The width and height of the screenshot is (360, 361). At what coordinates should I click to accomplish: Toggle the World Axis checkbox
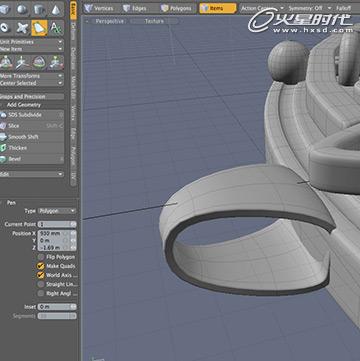coord(41,275)
